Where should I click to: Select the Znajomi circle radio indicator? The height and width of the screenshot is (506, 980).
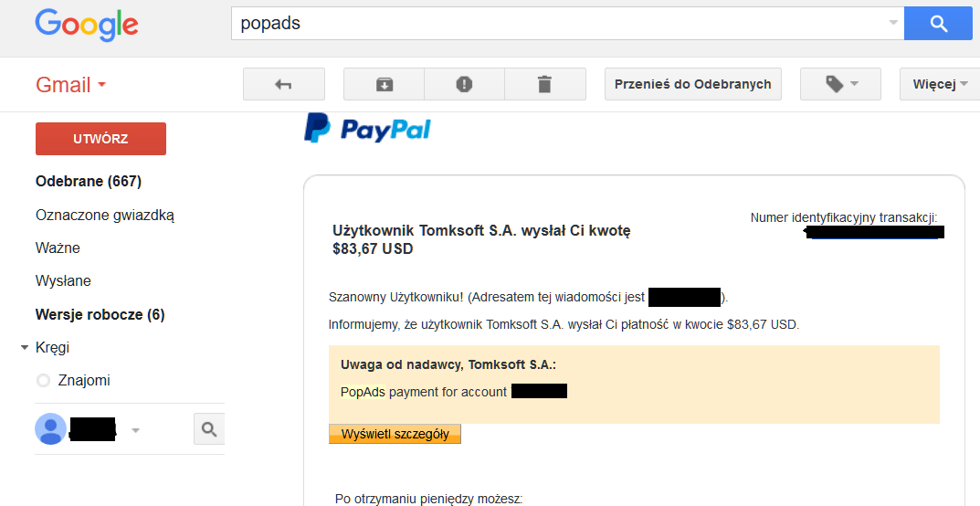point(43,381)
